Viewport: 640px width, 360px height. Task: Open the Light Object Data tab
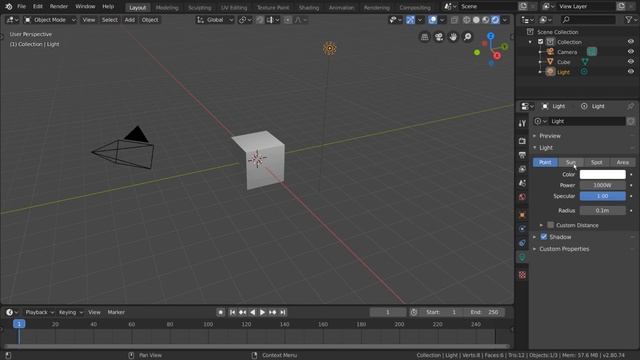522,257
